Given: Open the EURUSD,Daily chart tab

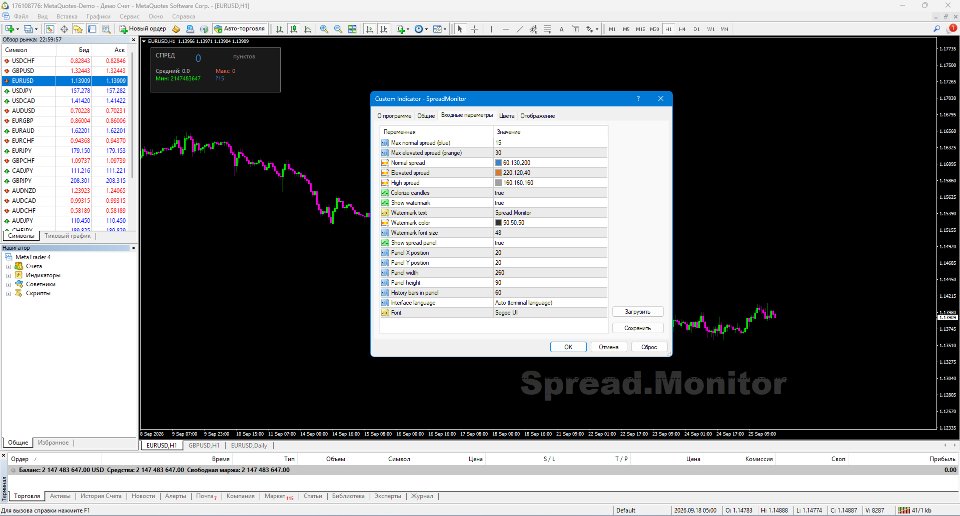Looking at the screenshot, I should (x=249, y=446).
